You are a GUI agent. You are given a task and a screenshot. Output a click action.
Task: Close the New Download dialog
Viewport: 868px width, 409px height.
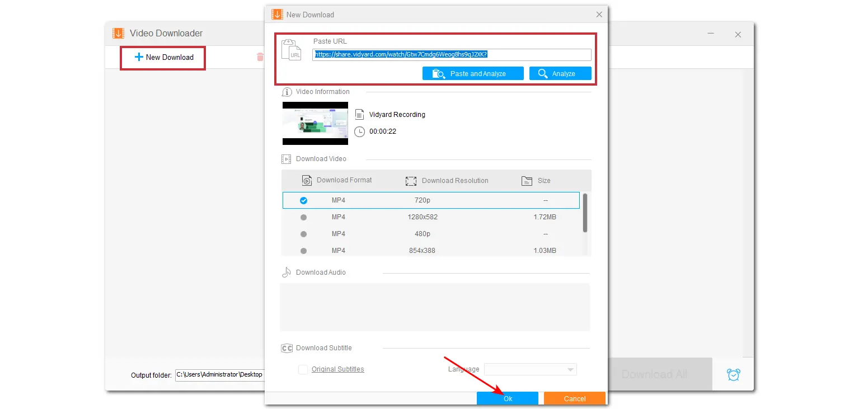[599, 15]
